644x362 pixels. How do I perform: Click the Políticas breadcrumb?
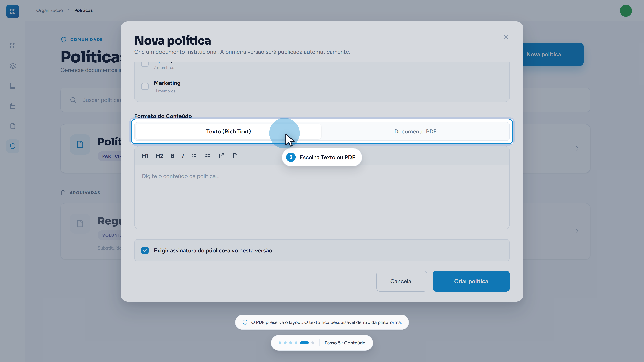pyautogui.click(x=83, y=10)
